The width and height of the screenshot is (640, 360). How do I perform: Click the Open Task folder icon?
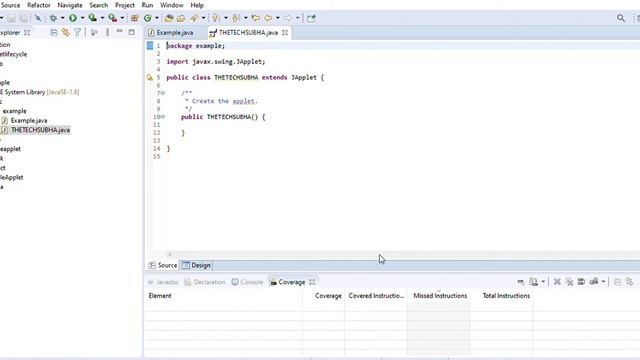point(181,18)
